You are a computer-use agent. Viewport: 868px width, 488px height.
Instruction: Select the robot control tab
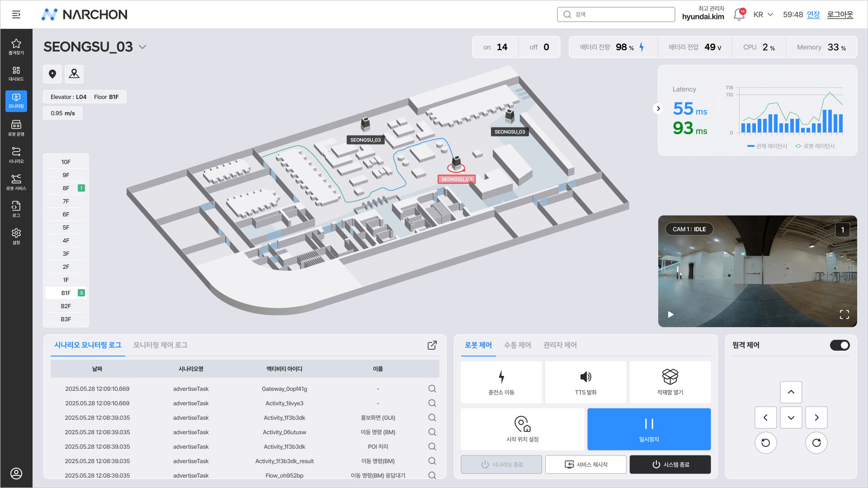[478, 345]
